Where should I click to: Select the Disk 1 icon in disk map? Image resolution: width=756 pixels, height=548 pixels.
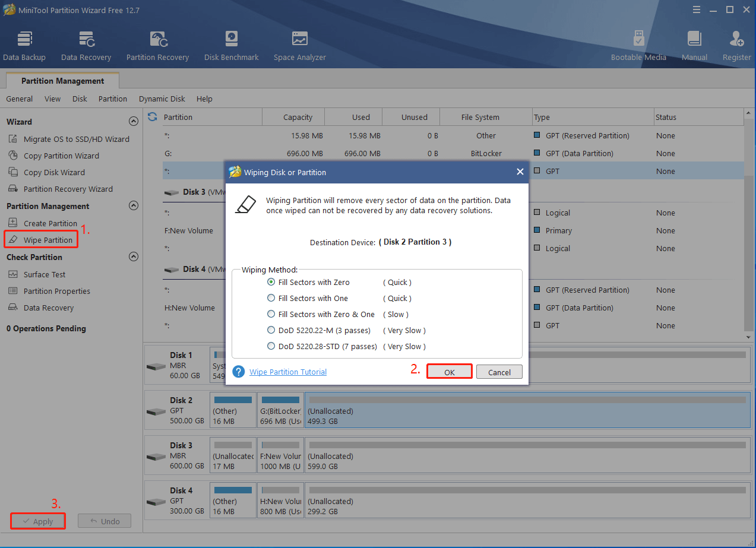tap(156, 366)
